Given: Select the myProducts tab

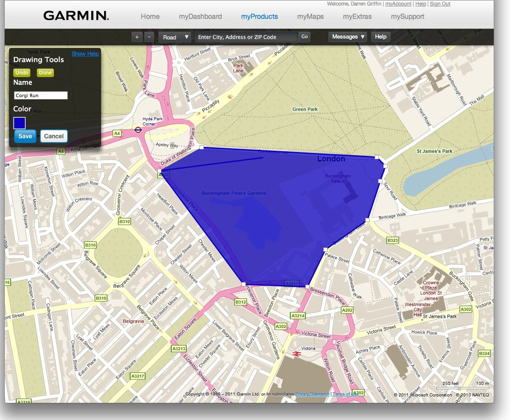Looking at the screenshot, I should [x=259, y=17].
